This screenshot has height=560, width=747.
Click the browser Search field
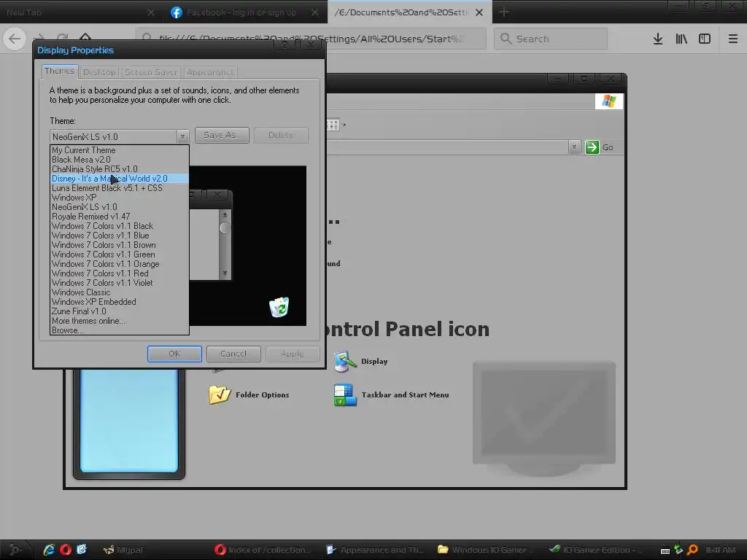[551, 39]
